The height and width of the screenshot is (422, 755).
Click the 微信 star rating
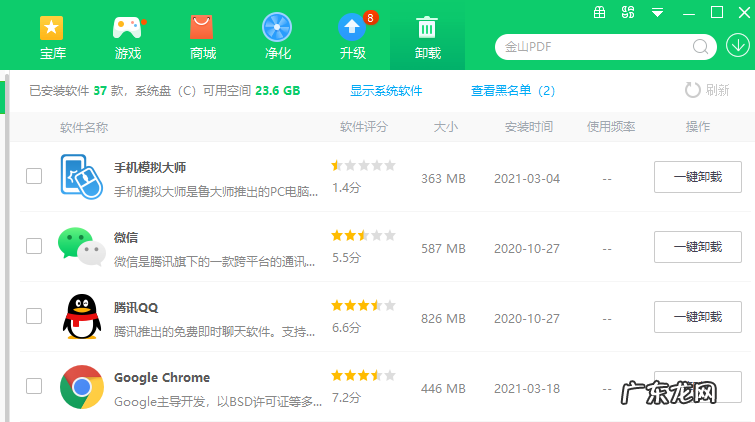(x=364, y=236)
